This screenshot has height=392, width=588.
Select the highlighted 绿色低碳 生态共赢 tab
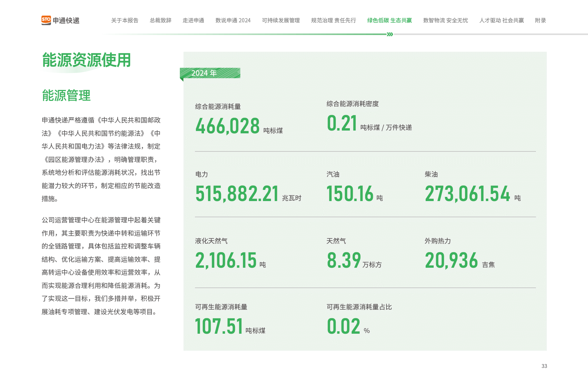pos(389,20)
